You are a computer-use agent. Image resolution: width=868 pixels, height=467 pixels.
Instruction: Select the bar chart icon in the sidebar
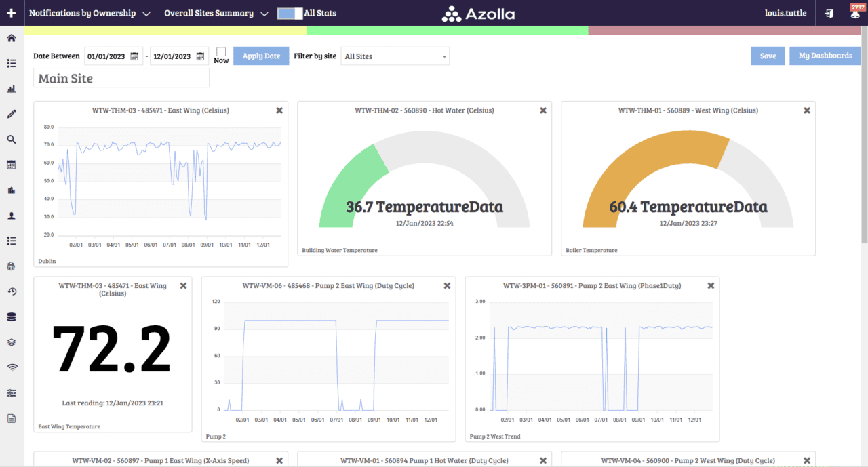[x=11, y=88]
